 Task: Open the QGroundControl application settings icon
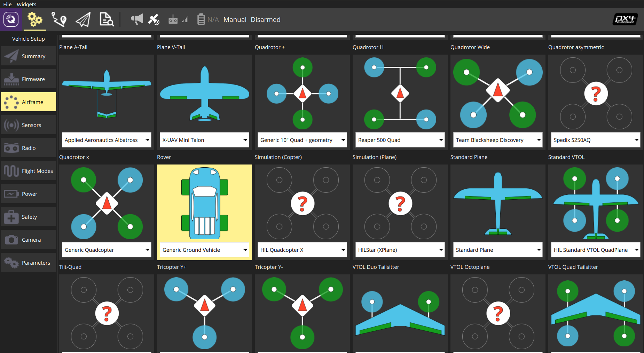(x=11, y=19)
